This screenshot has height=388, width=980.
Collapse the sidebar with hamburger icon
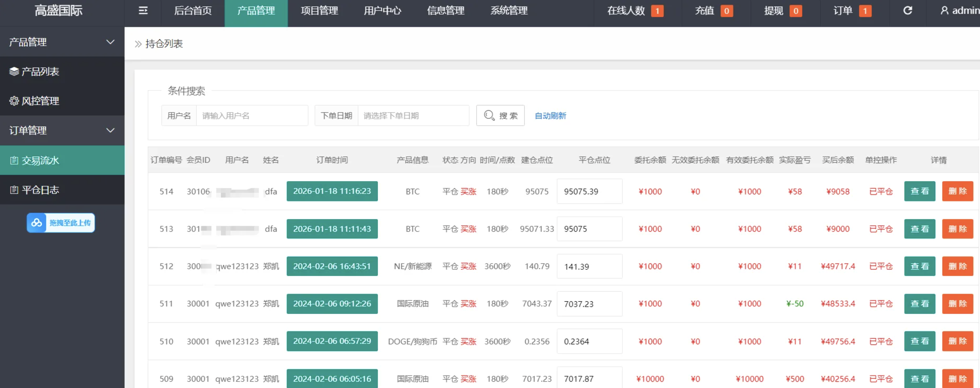pos(143,11)
